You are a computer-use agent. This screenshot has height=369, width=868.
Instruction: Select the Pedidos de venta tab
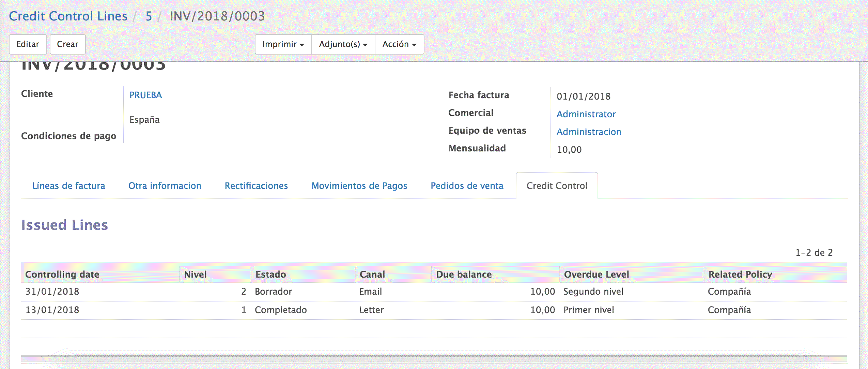click(x=467, y=186)
